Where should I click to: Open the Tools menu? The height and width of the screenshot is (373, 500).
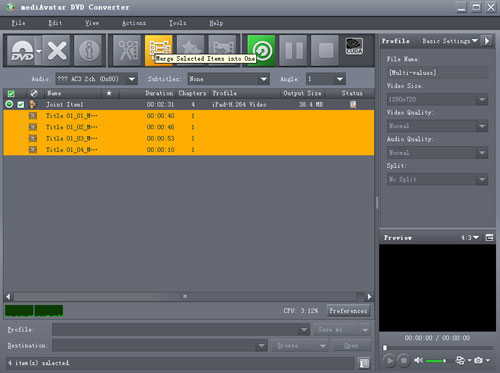pyautogui.click(x=177, y=23)
